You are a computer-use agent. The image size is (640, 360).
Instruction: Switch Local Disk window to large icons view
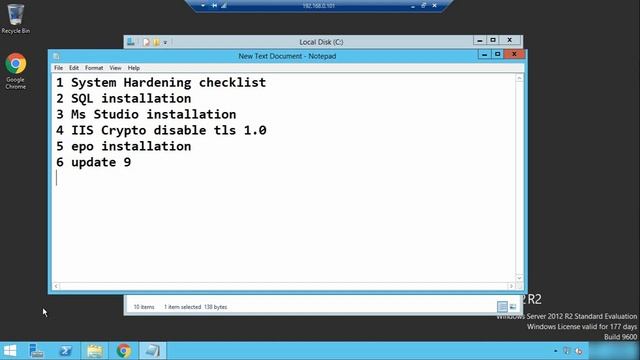(513, 307)
